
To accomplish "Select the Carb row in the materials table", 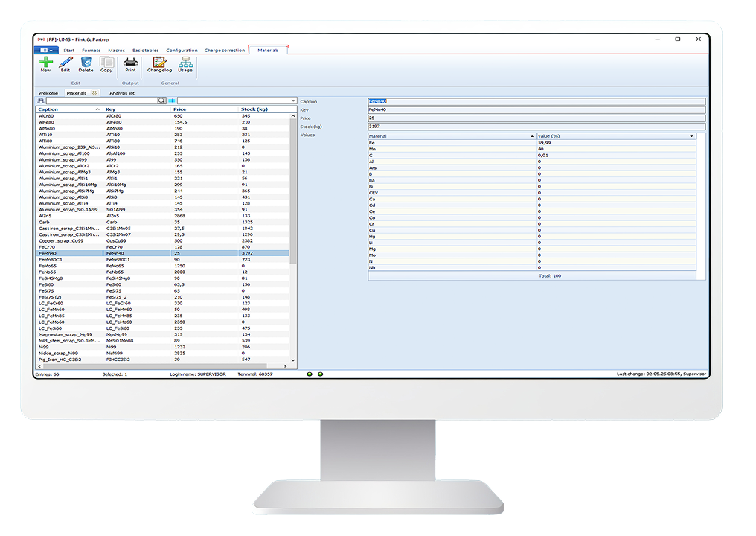I will [67, 222].
